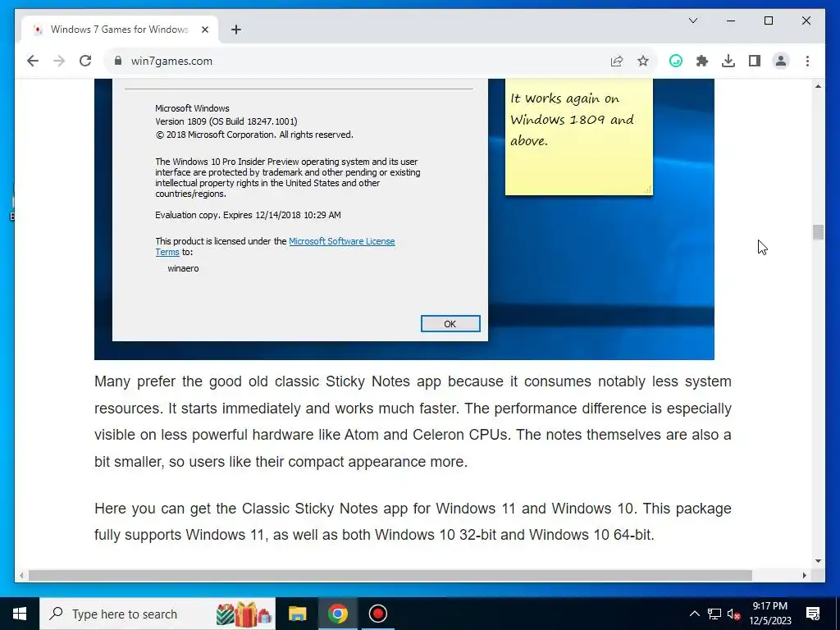
Task: Click the horizontal scrollbar right arrow
Action: point(804,575)
